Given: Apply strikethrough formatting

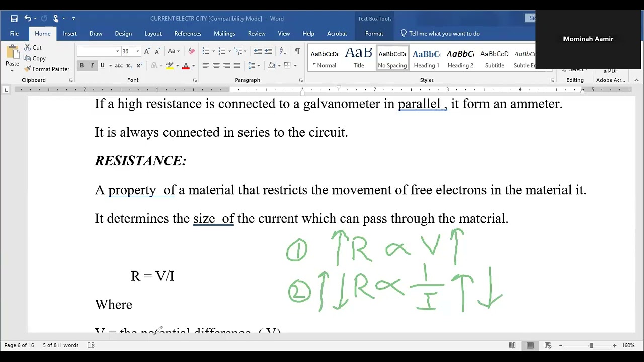Looking at the screenshot, I should (119, 66).
